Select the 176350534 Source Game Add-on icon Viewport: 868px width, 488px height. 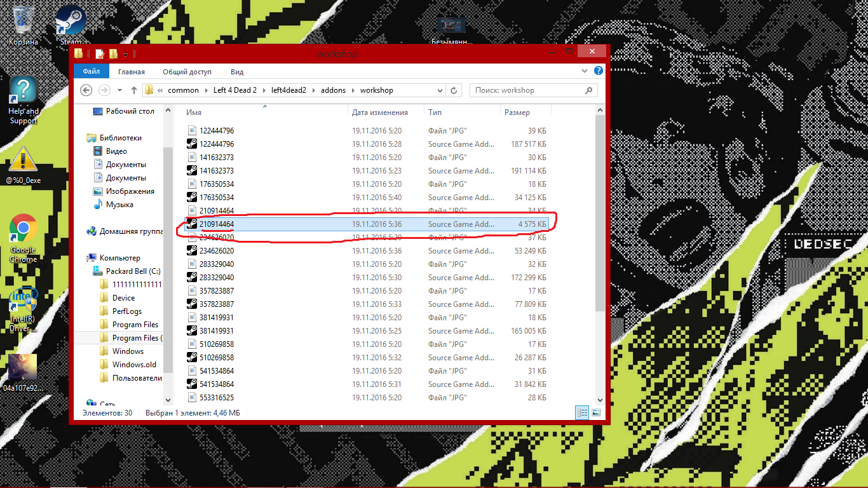click(192, 198)
